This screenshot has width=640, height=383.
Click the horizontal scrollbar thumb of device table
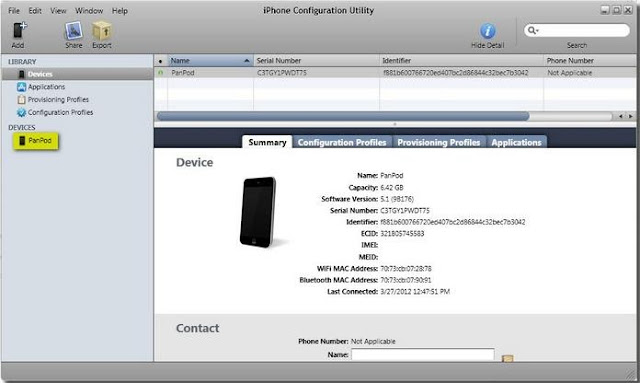pos(343,116)
